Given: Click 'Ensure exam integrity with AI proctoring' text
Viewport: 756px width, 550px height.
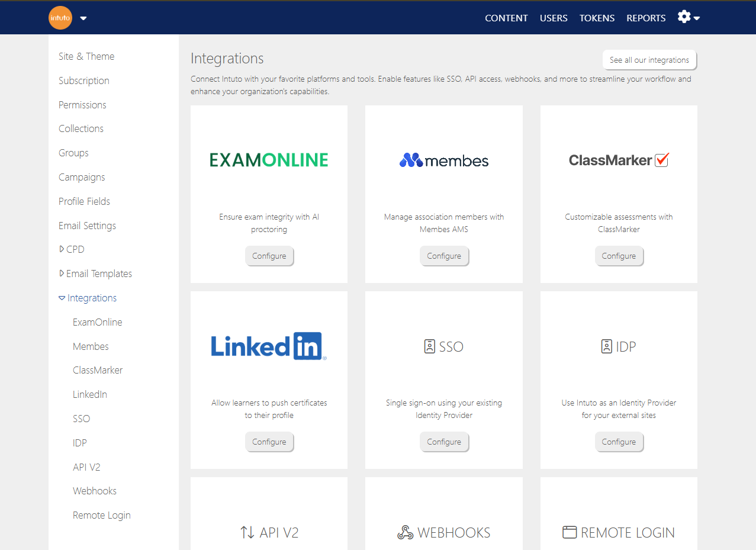Looking at the screenshot, I should 269,223.
